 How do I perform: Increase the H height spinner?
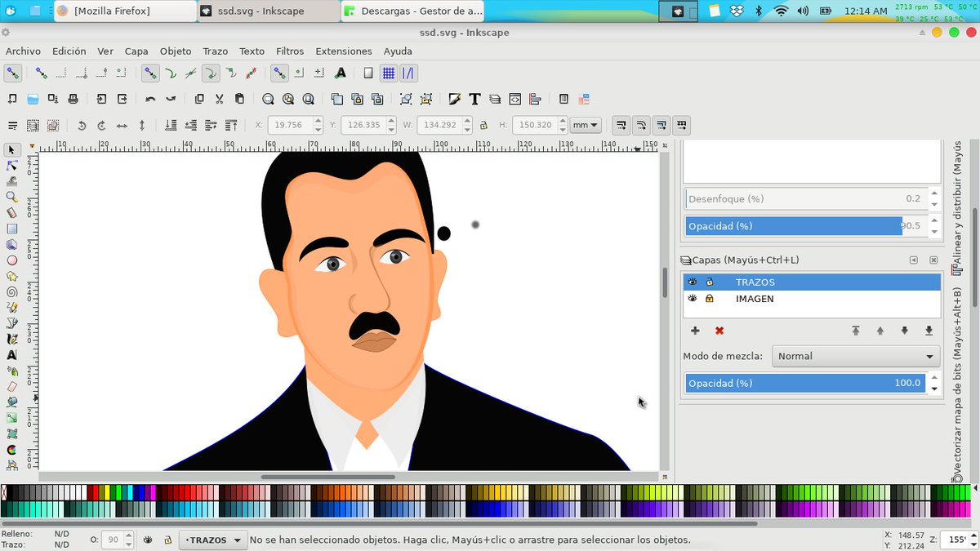[x=562, y=122]
